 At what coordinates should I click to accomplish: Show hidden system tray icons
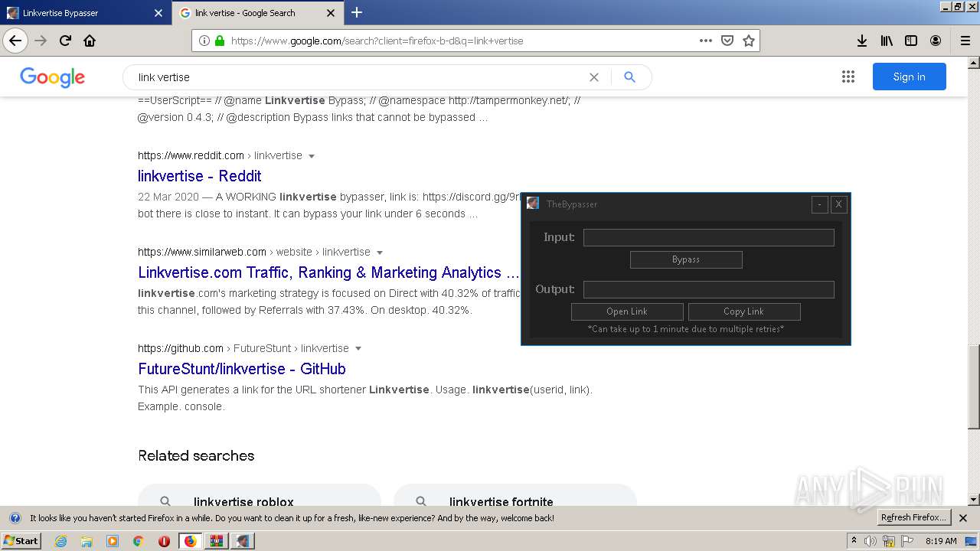tap(854, 541)
